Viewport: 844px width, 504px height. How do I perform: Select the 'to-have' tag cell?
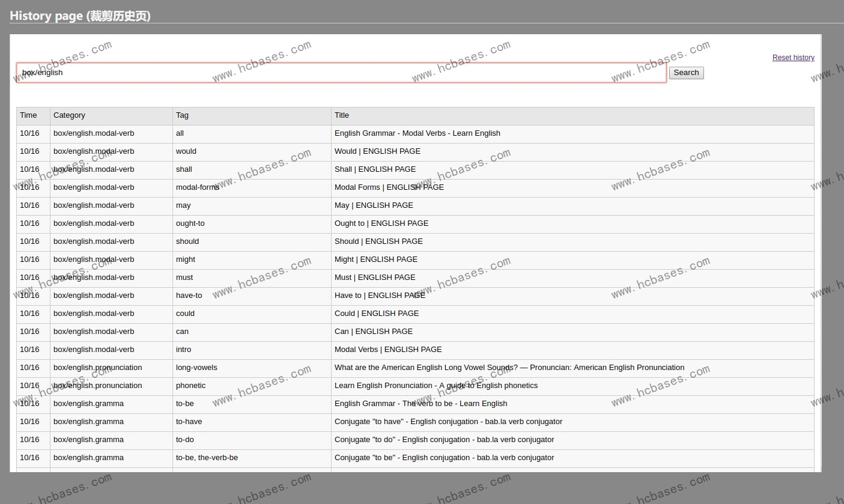[252, 422]
